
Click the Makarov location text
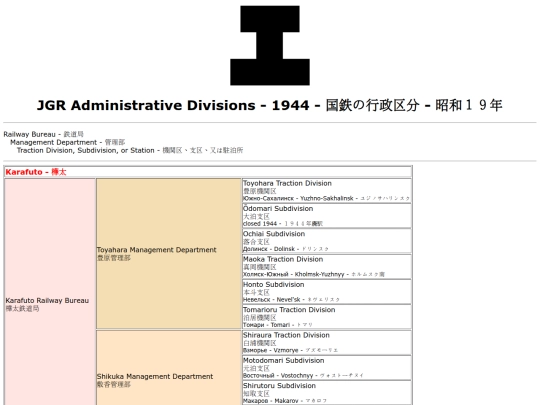285,401
